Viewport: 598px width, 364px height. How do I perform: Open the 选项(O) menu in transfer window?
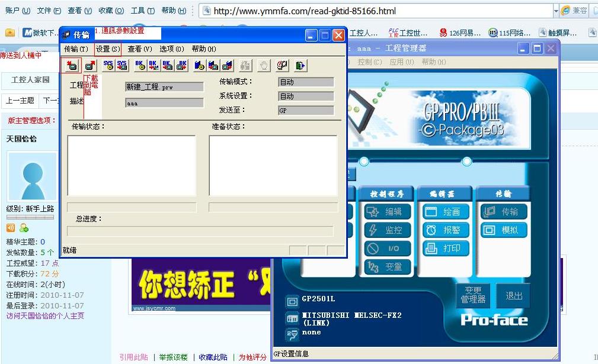tap(171, 49)
